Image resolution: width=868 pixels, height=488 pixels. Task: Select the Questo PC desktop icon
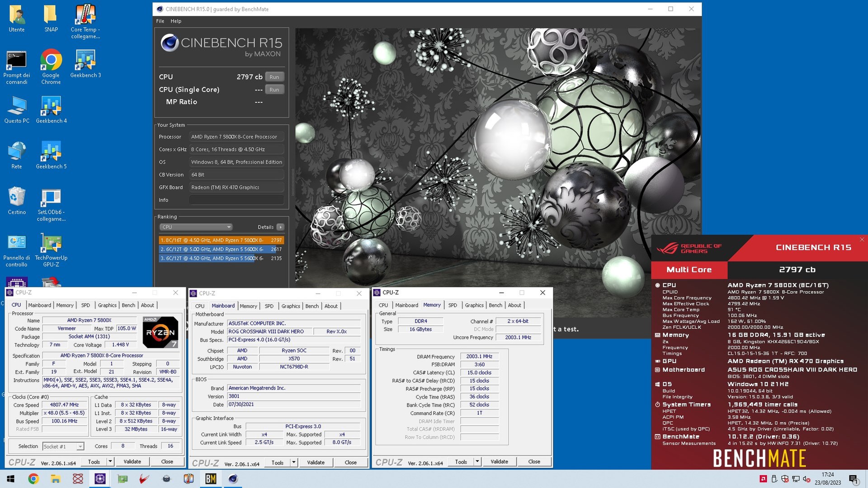(x=17, y=110)
